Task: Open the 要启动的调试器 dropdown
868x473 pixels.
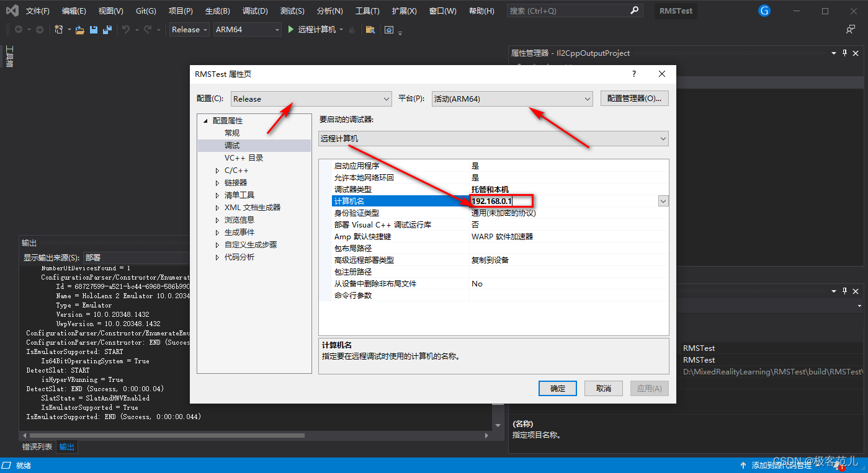Action: point(493,139)
